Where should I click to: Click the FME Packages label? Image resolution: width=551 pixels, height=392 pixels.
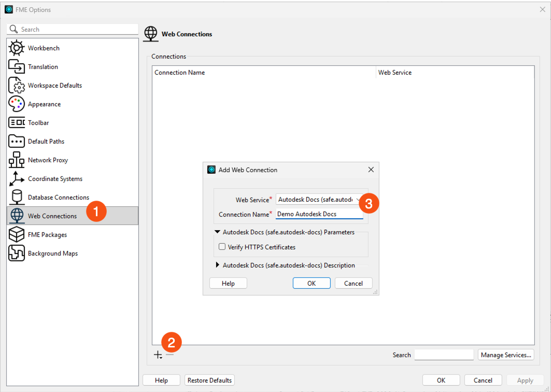coord(48,234)
